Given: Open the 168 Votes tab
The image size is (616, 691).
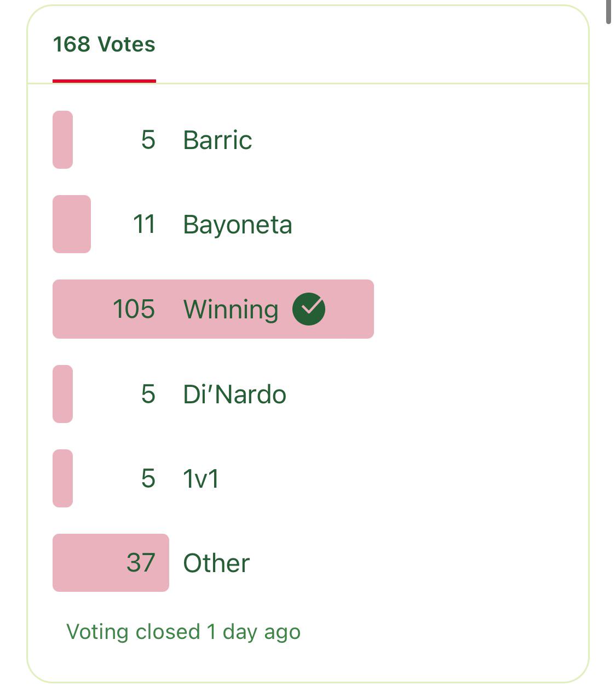Looking at the screenshot, I should tap(104, 44).
